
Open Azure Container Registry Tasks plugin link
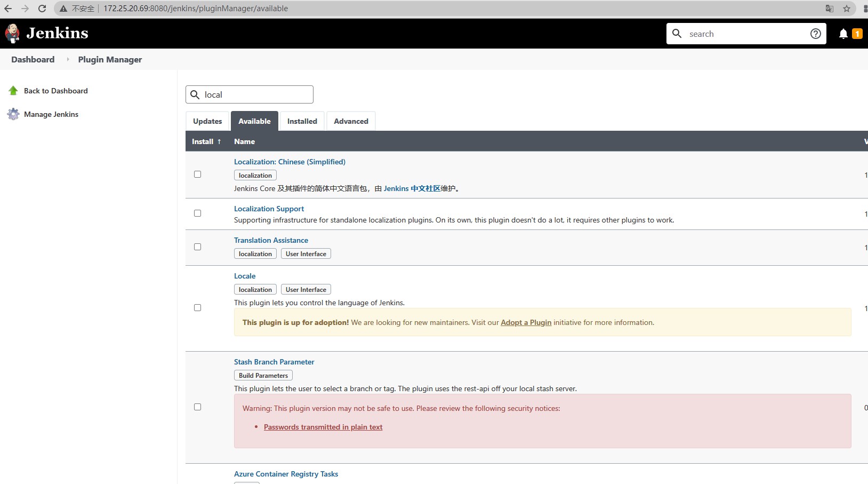286,474
